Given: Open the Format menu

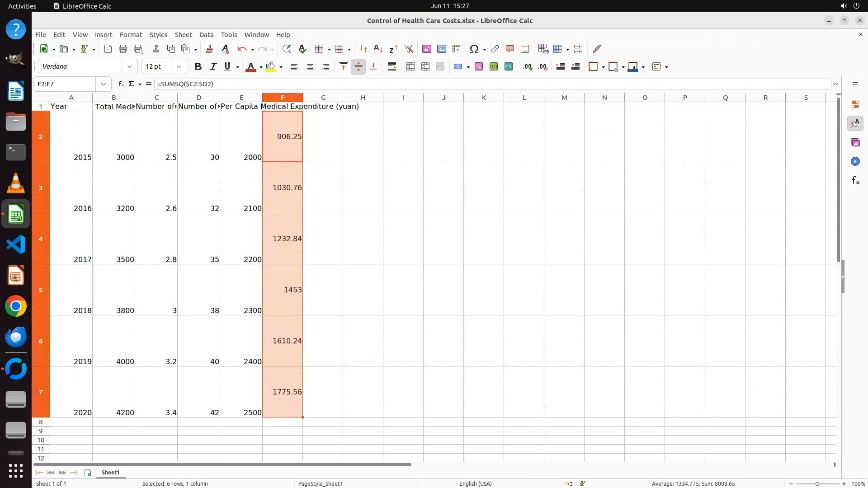Looking at the screenshot, I should pyautogui.click(x=131, y=35).
